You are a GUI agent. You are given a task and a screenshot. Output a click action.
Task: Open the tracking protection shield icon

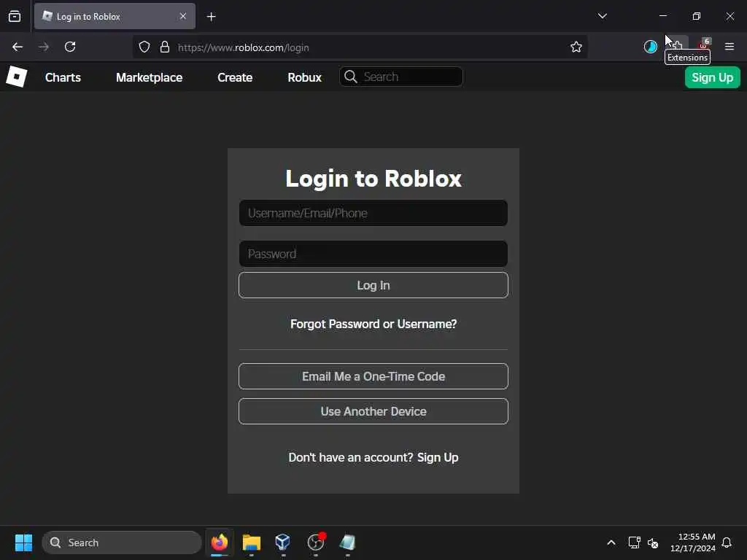[144, 47]
